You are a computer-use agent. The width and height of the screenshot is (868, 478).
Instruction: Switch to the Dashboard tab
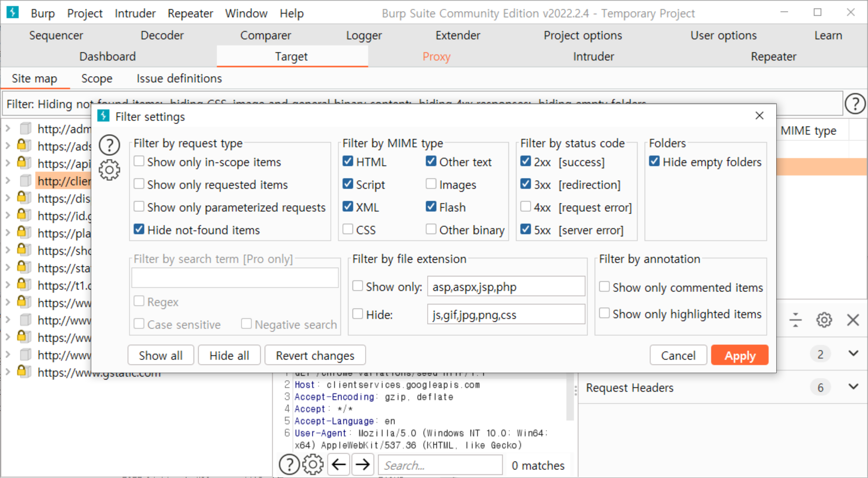[107, 56]
